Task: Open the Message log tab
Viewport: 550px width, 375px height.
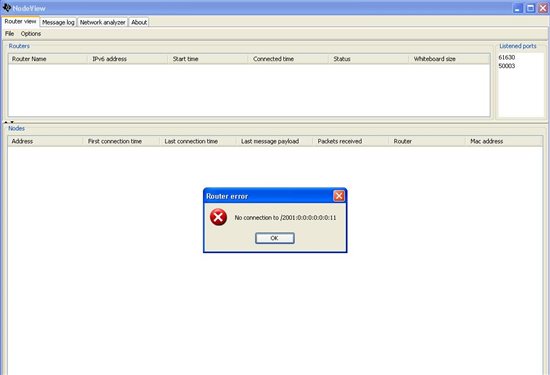Action: 58,22
